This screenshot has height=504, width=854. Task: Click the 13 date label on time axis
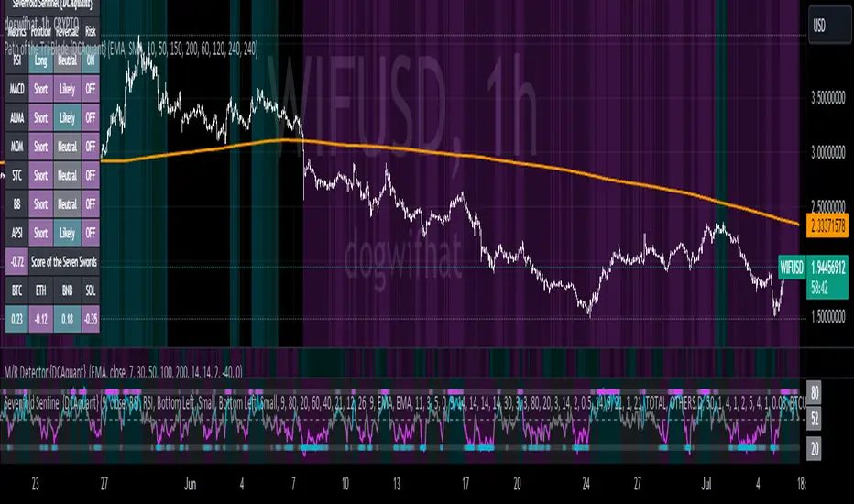pyautogui.click(x=397, y=484)
